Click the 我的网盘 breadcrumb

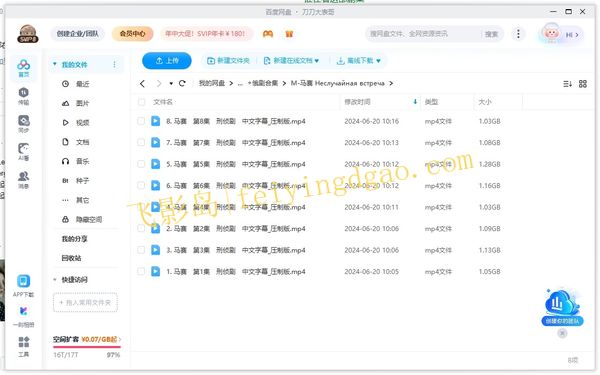(x=212, y=83)
